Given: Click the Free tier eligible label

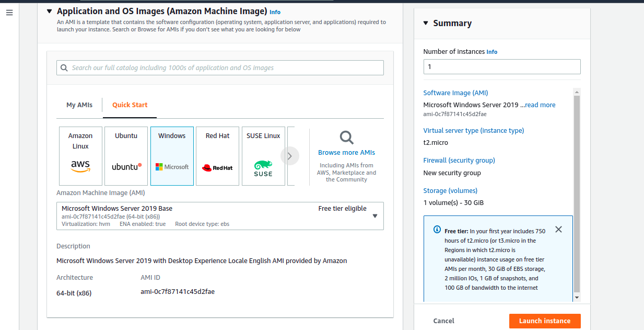Looking at the screenshot, I should click(x=343, y=209).
